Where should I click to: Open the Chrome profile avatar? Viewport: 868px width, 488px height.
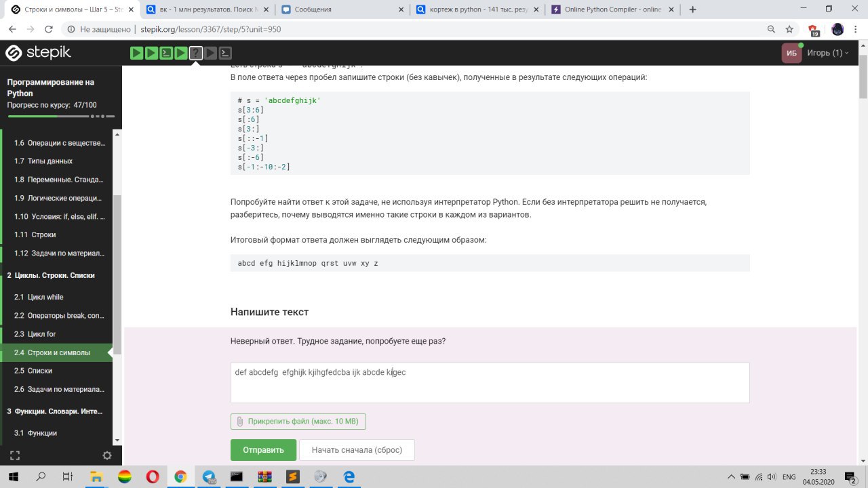tap(837, 29)
